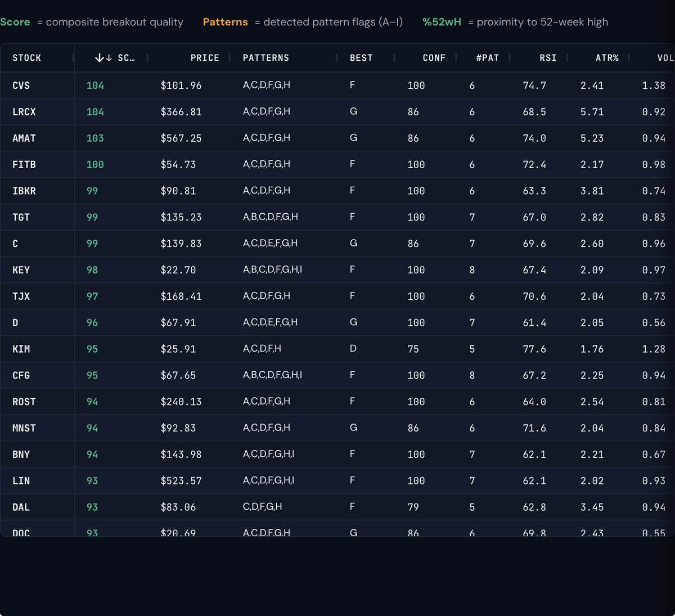Click score 96 in the D row
The width and height of the screenshot is (675, 616).
point(92,323)
